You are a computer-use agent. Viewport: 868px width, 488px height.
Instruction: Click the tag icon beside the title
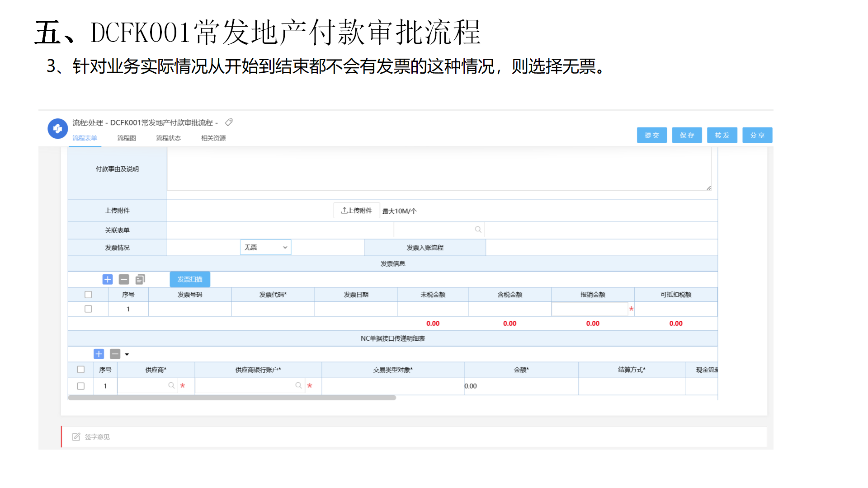(229, 122)
